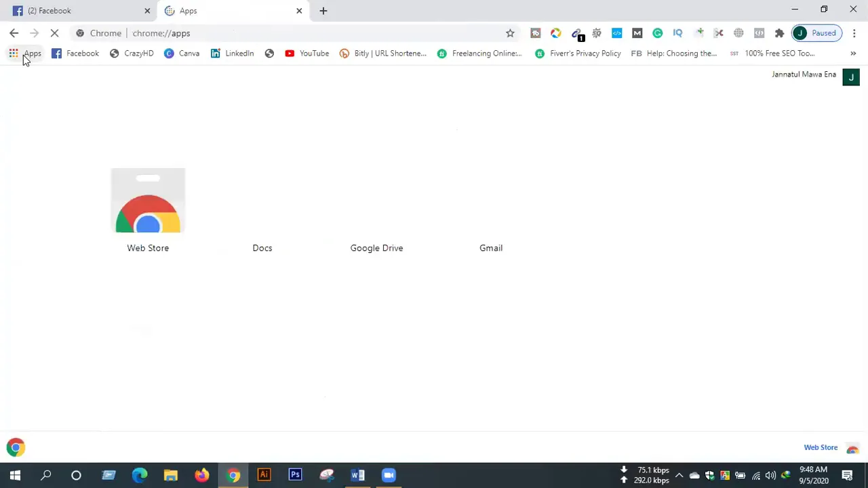Open the LinkedIn bookmark
This screenshot has width=868, height=488.
(x=232, y=54)
